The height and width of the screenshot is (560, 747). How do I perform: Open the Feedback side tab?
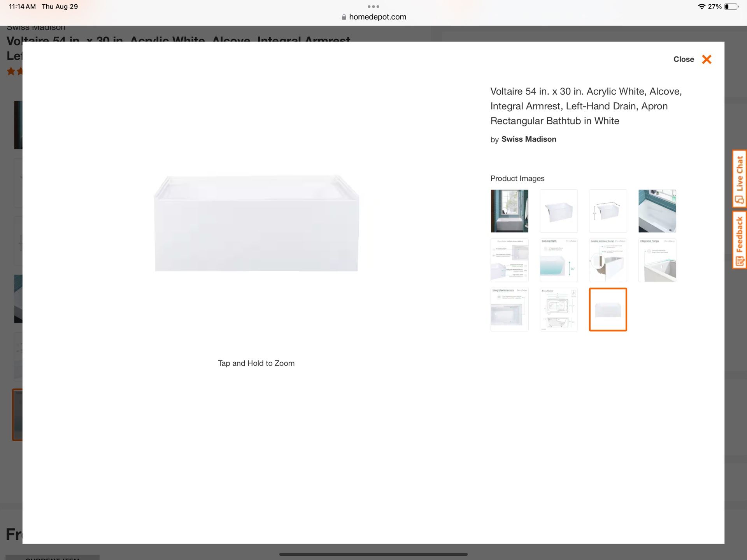coord(739,240)
